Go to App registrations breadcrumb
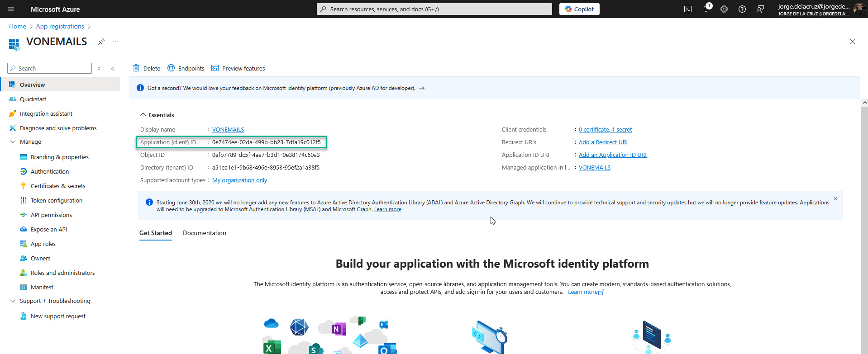Viewport: 868px width, 354px height. 60,26
